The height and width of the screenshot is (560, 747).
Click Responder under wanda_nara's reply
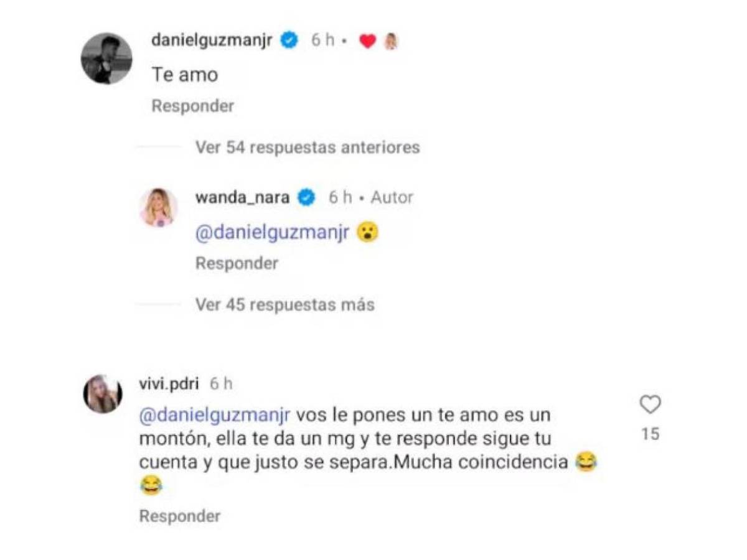(x=237, y=263)
